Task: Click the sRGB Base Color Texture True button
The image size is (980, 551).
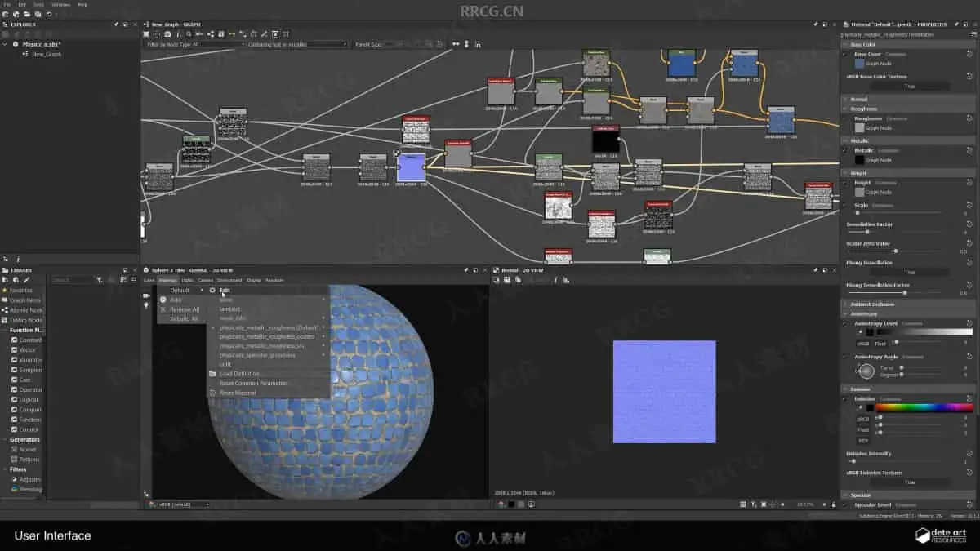Action: point(909,86)
